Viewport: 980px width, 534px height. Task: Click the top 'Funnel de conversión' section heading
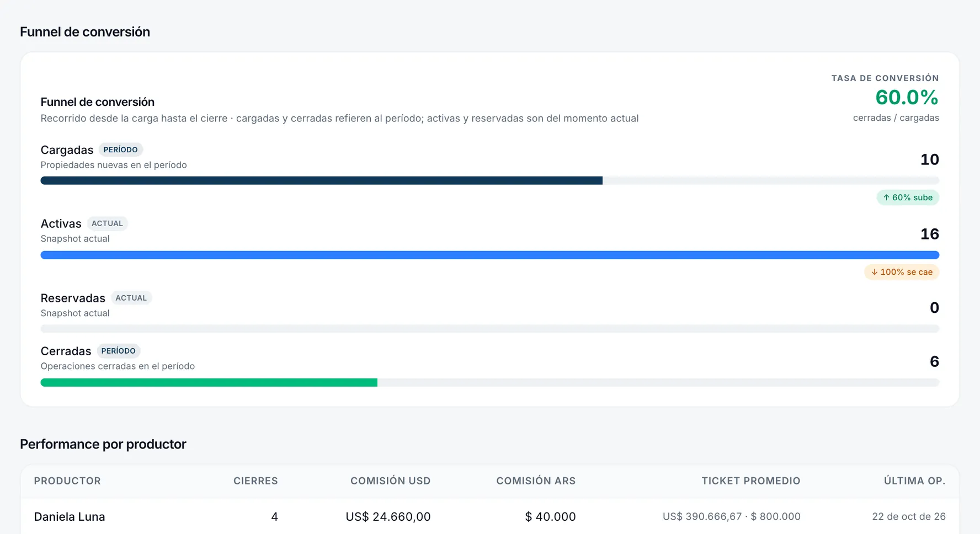point(85,32)
